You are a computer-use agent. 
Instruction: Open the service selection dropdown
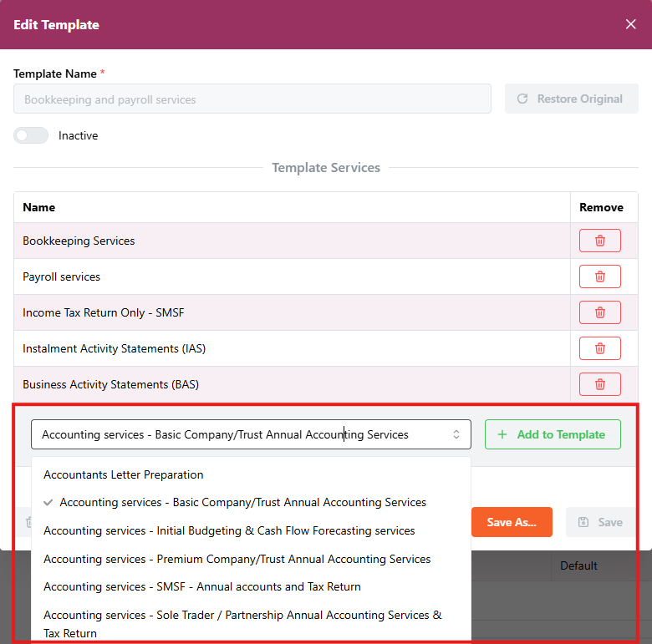point(251,434)
